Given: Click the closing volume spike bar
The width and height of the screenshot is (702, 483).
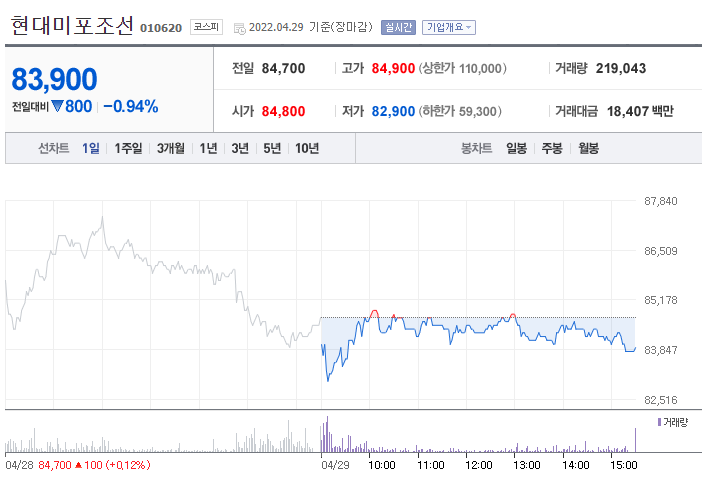Looking at the screenshot, I should point(635,440).
